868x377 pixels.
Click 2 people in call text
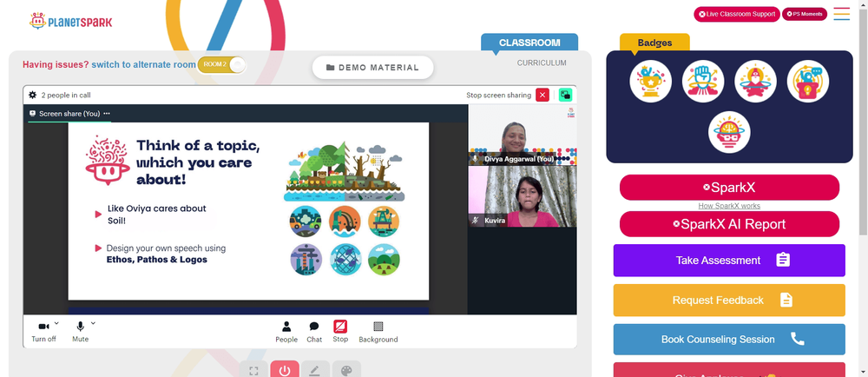[66, 96]
